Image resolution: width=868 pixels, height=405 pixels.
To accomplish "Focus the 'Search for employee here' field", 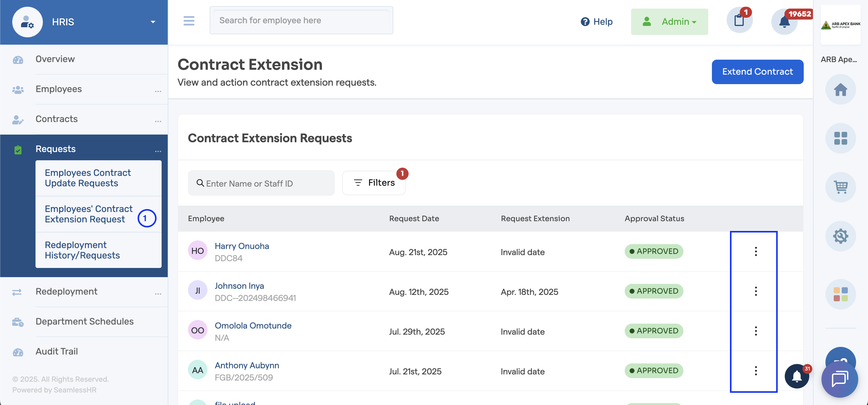I will click(301, 20).
